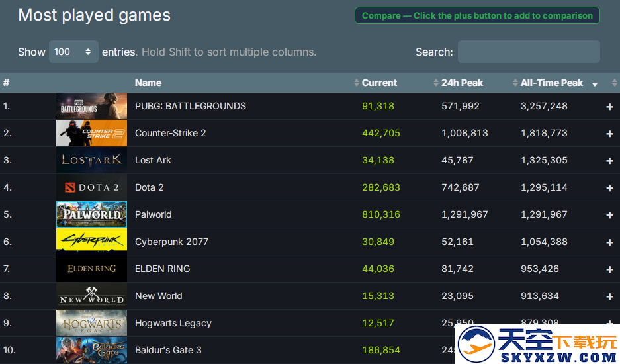Select Dota 2 24h peak 742,687
Screen dimensions: 620x364
point(461,187)
